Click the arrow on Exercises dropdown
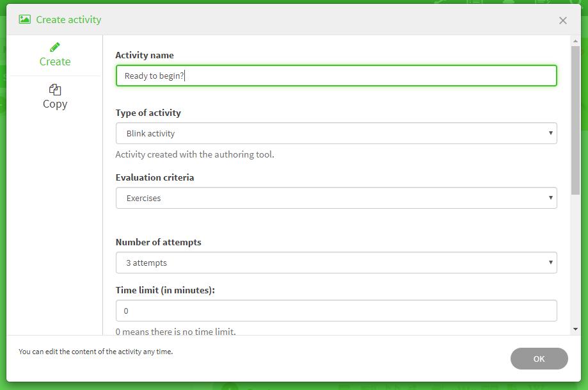 pyautogui.click(x=550, y=198)
